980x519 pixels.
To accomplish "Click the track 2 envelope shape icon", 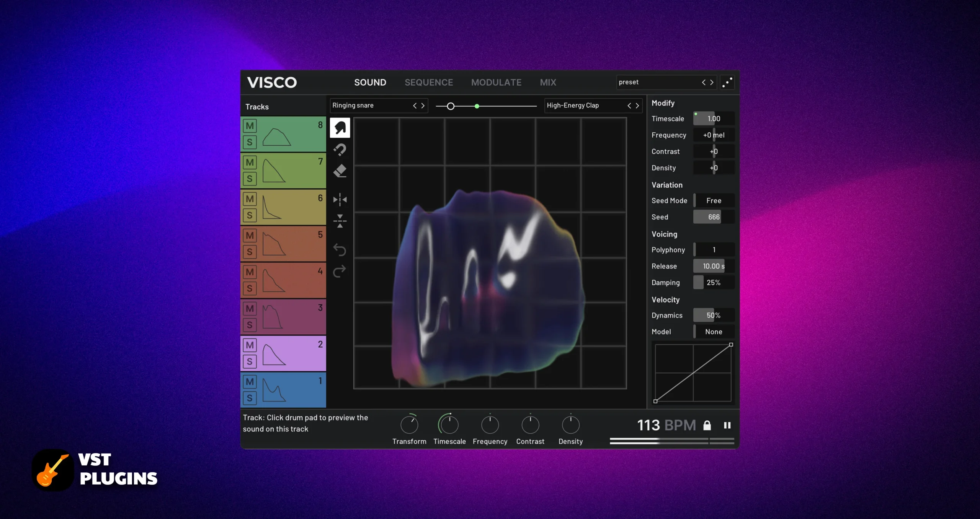I will tap(274, 355).
